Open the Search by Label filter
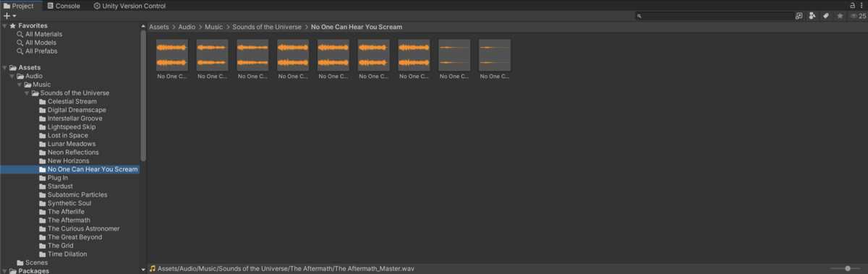The image size is (868, 274). click(x=825, y=15)
